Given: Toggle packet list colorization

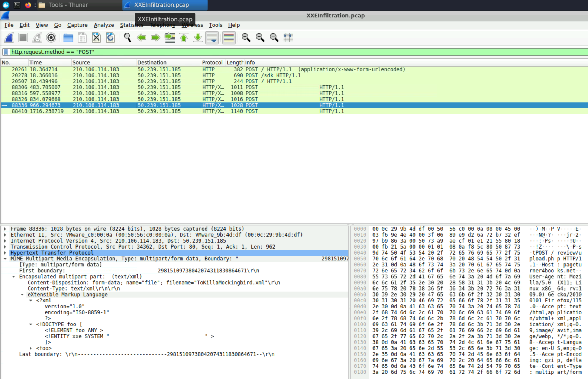Looking at the screenshot, I should point(229,38).
